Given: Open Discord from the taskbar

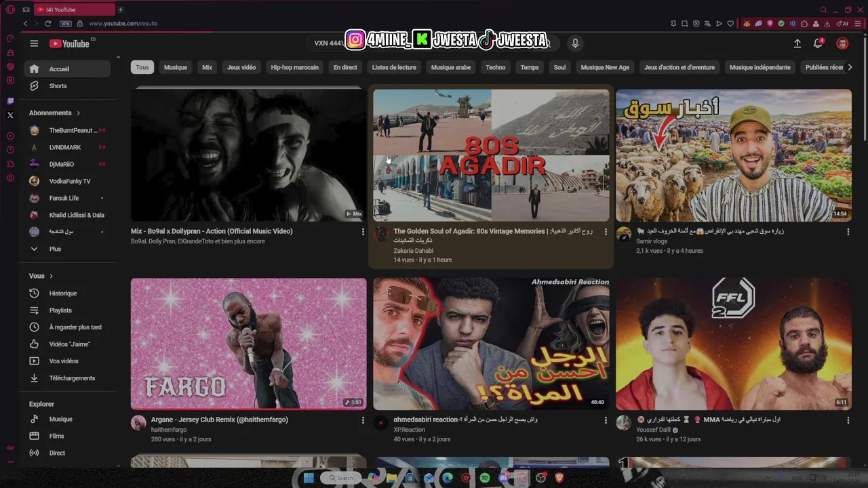Looking at the screenshot, I should pyautogui.click(x=504, y=478).
